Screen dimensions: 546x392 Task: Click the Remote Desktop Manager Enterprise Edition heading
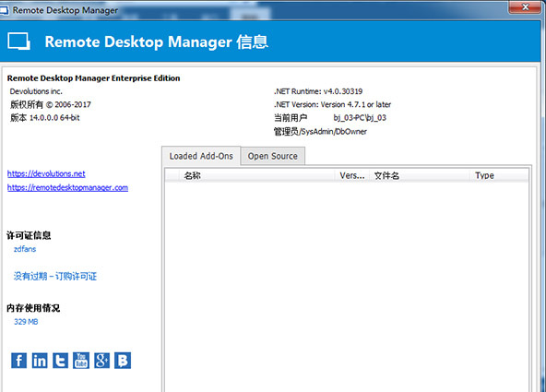[94, 78]
